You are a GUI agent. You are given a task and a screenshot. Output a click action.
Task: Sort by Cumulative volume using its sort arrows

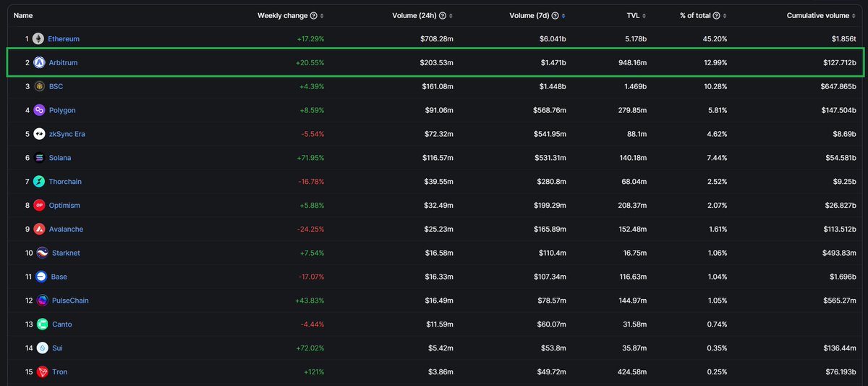tap(854, 15)
